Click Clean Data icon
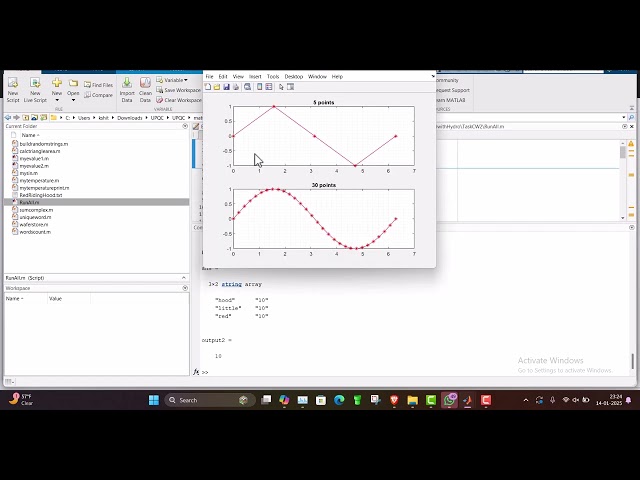The image size is (640, 480). (145, 90)
